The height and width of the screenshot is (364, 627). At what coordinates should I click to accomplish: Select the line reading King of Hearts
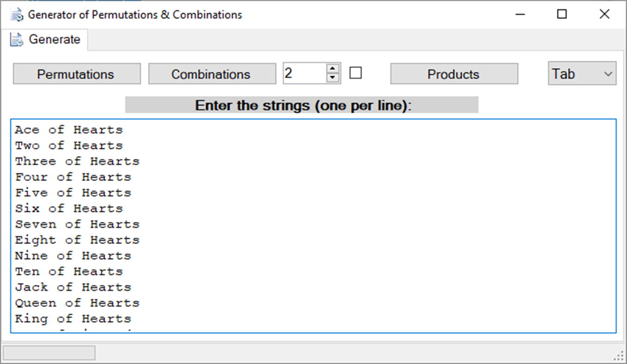pyautogui.click(x=73, y=318)
